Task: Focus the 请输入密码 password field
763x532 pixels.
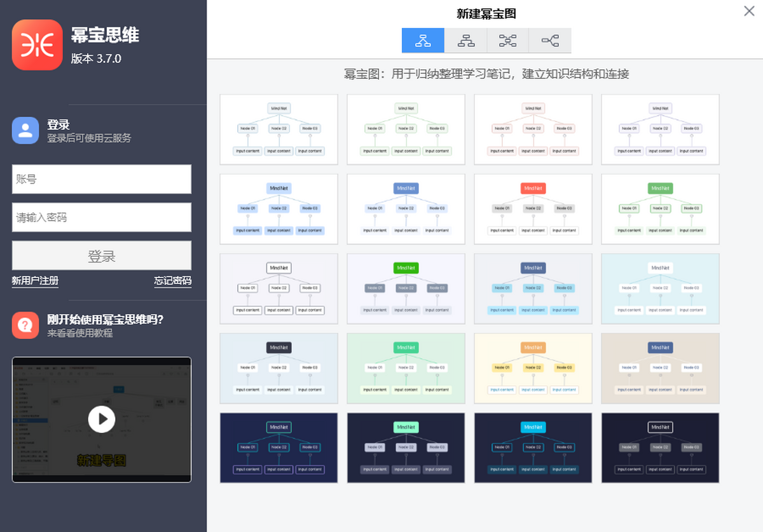Action: tap(102, 217)
